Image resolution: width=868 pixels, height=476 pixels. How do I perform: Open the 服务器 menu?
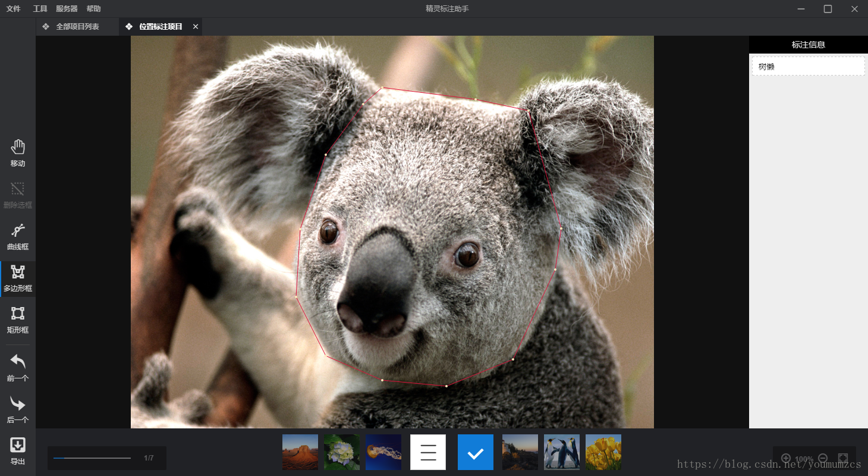[67, 9]
